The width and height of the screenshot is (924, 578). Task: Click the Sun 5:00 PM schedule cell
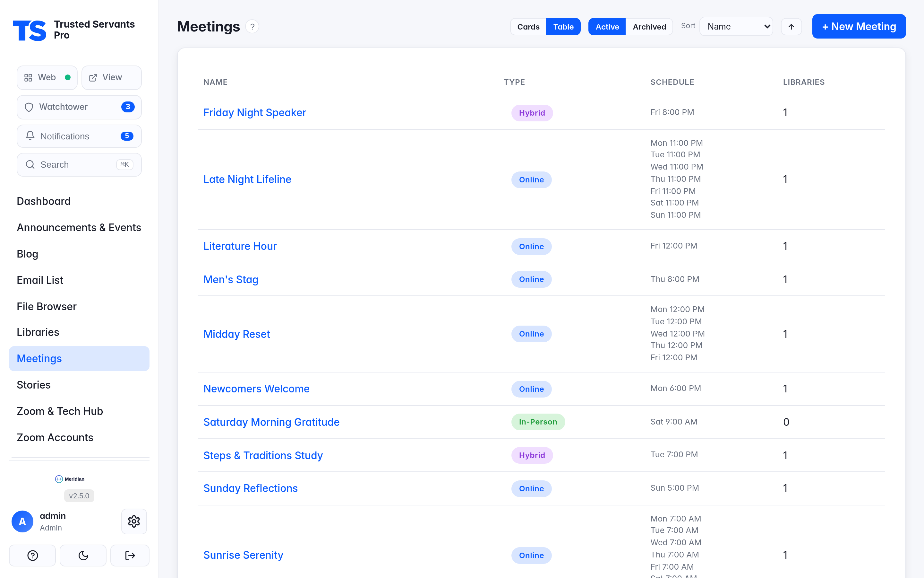pos(675,488)
